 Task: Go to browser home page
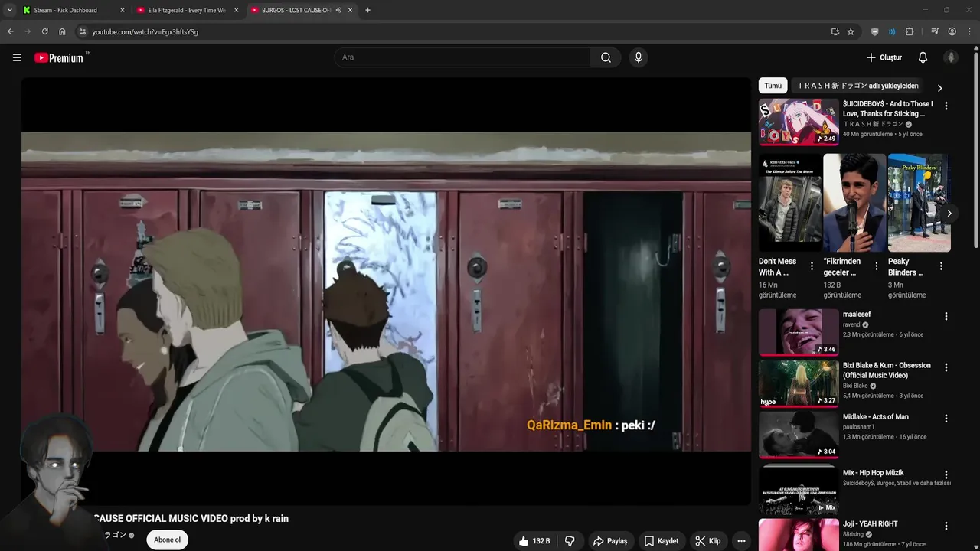tap(62, 31)
